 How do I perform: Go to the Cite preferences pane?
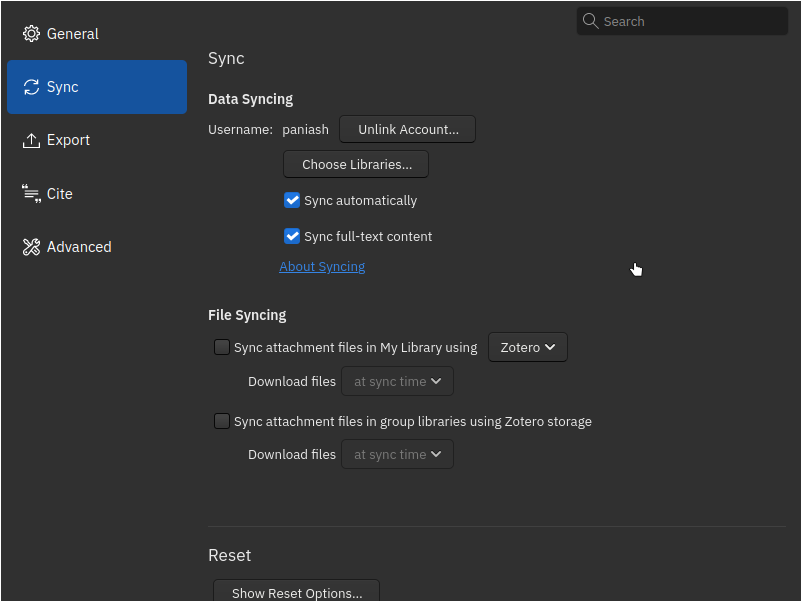tap(60, 194)
